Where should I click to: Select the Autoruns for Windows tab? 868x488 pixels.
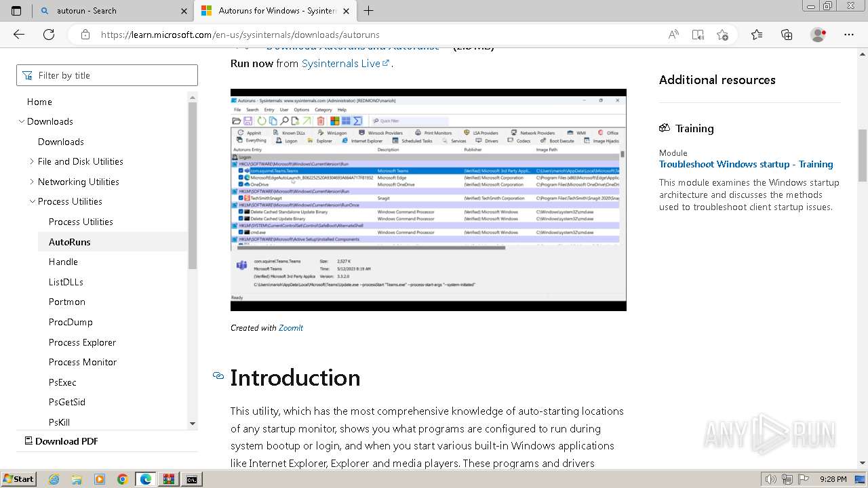tap(275, 11)
